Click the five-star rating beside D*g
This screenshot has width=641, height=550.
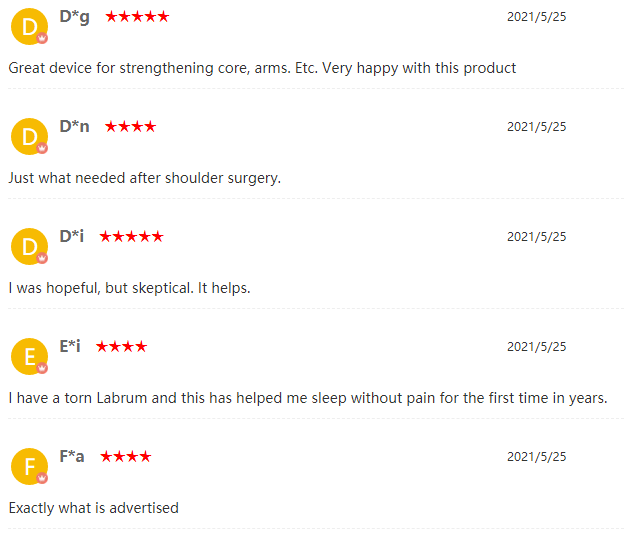[137, 17]
